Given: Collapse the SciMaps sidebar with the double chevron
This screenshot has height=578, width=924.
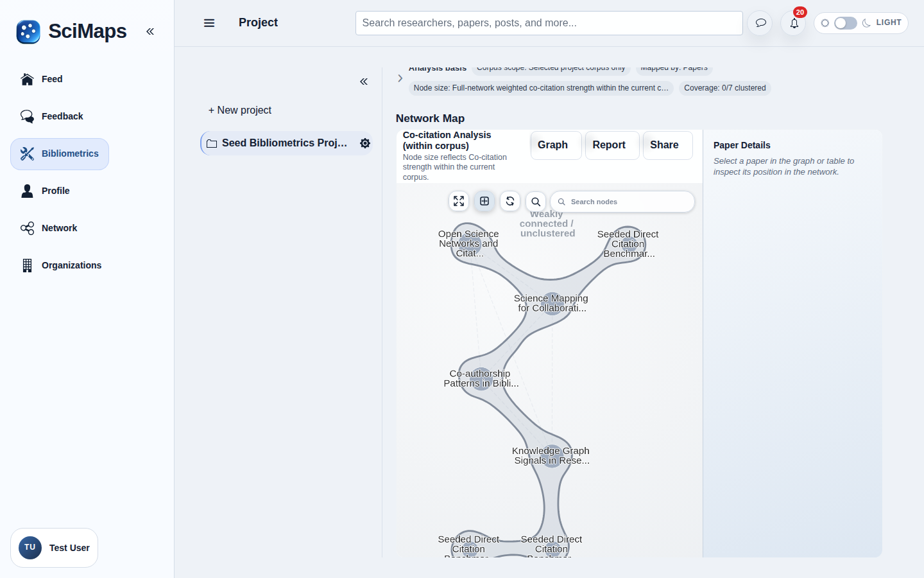Looking at the screenshot, I should (150, 31).
